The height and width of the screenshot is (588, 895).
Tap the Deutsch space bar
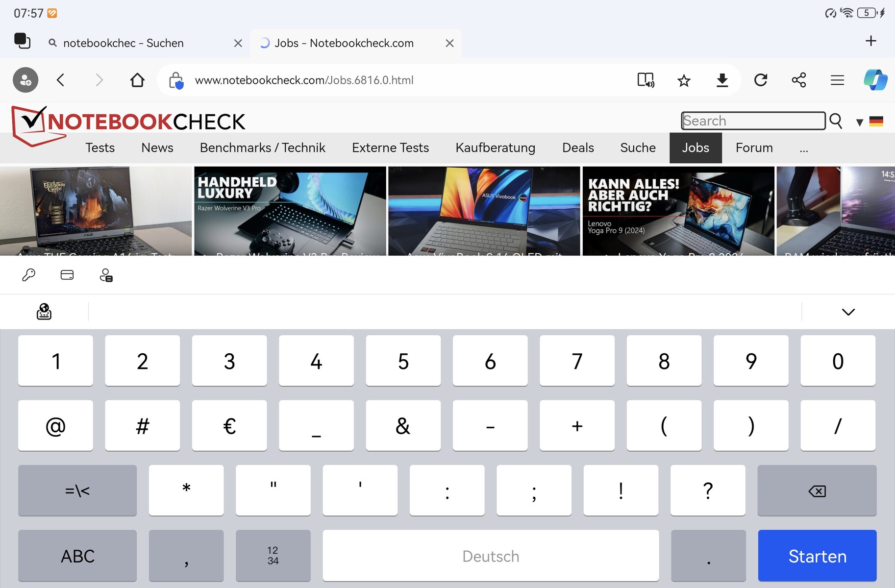[491, 556]
